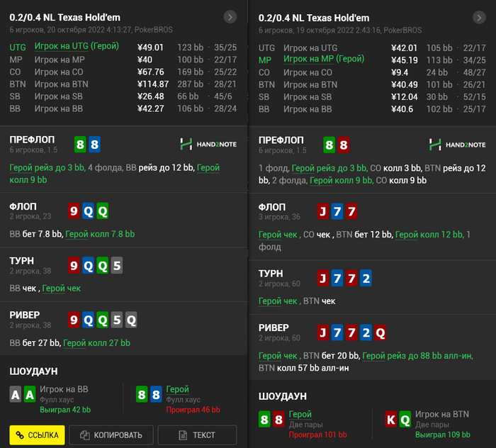Click red Q card on right river

381,333
